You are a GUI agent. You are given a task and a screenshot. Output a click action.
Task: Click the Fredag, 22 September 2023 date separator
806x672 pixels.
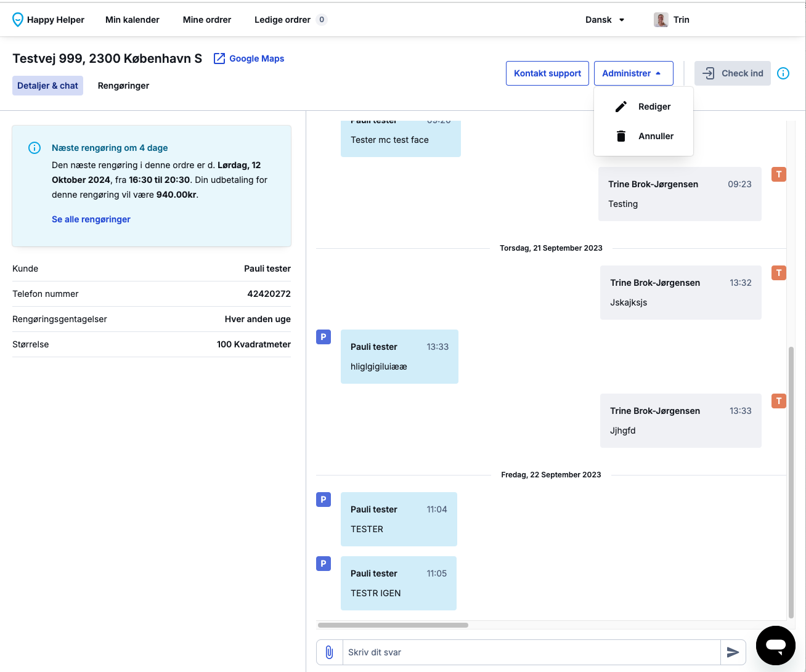coord(551,475)
